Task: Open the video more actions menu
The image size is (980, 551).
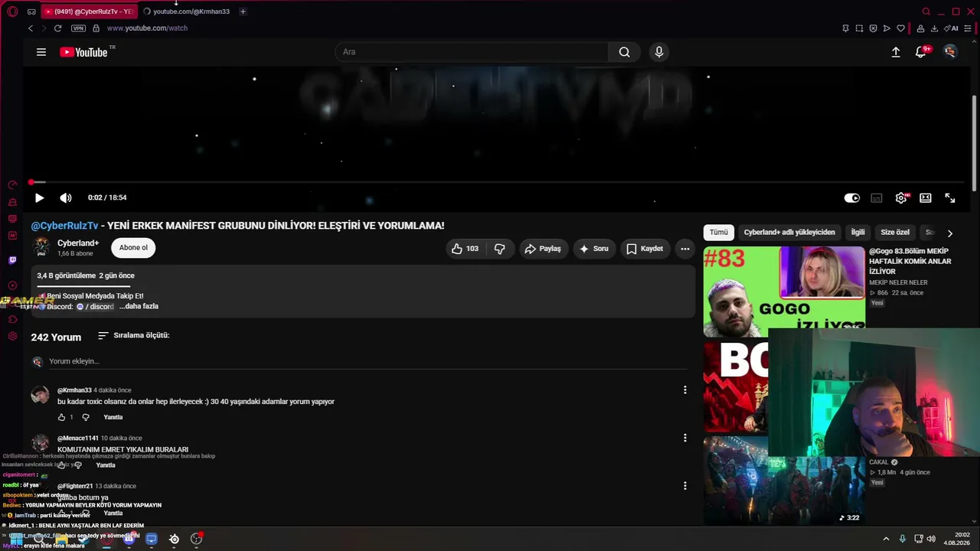Action: [685, 249]
